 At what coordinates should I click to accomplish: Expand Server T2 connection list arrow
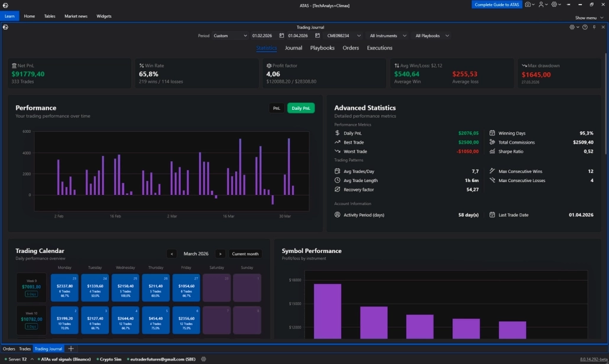coord(32,359)
